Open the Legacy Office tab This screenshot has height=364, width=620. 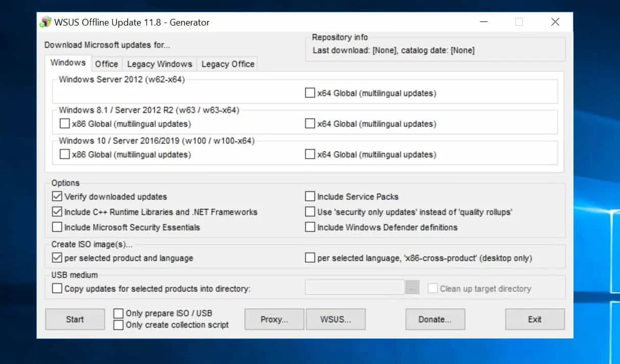227,63
